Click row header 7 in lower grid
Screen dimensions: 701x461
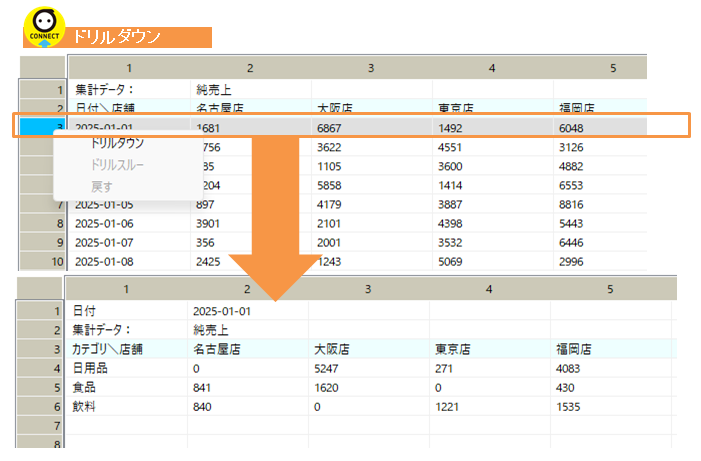40,426
